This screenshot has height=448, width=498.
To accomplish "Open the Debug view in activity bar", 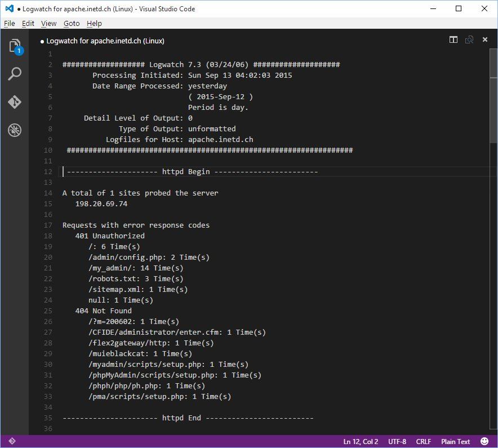I will [x=15, y=130].
